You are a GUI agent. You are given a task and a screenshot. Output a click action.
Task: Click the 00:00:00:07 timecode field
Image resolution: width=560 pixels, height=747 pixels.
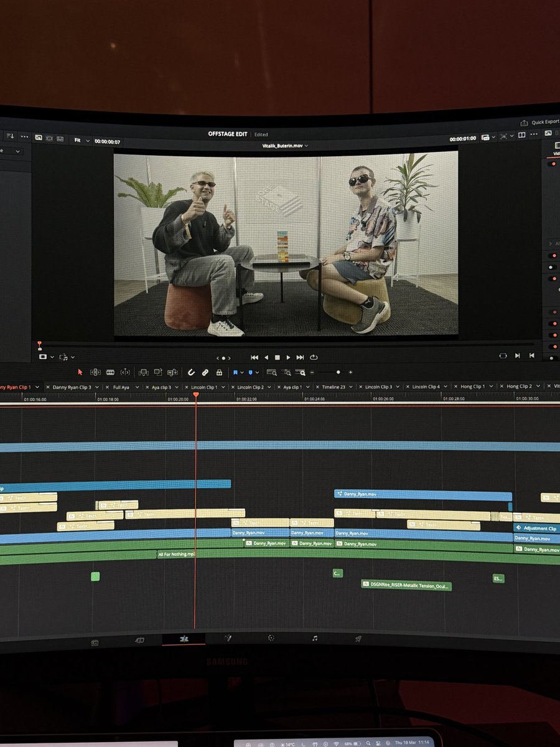107,141
